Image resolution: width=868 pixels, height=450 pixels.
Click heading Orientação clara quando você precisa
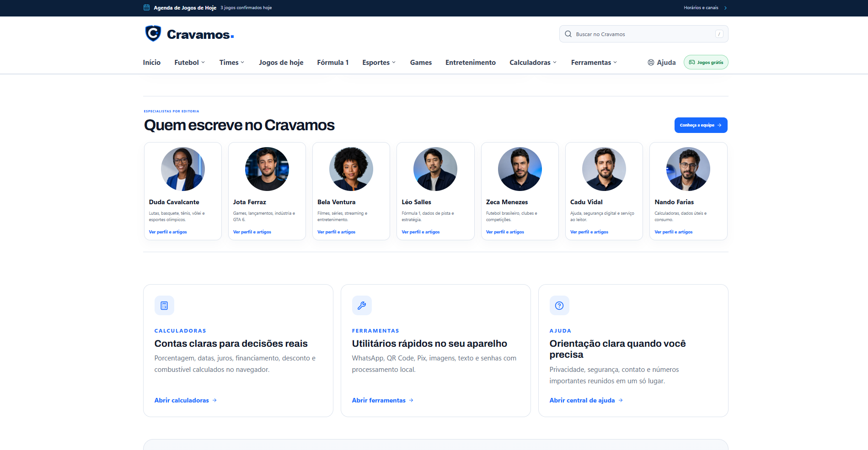point(618,349)
